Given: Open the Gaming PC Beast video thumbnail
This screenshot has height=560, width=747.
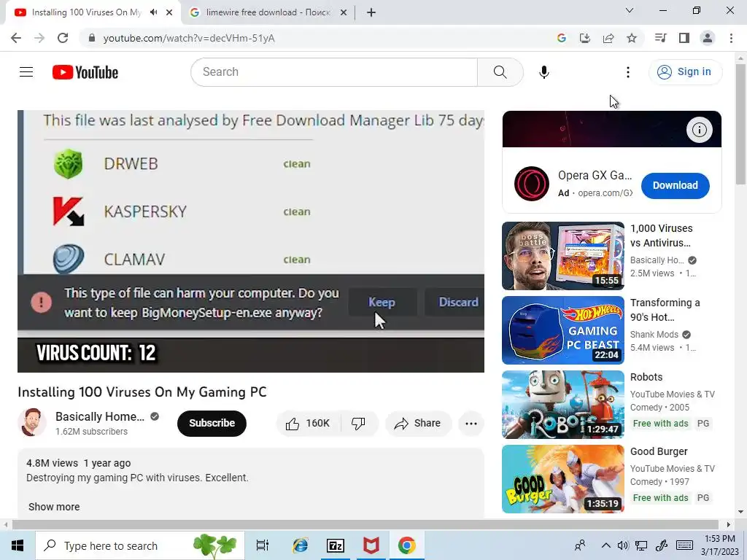Looking at the screenshot, I should click(563, 330).
